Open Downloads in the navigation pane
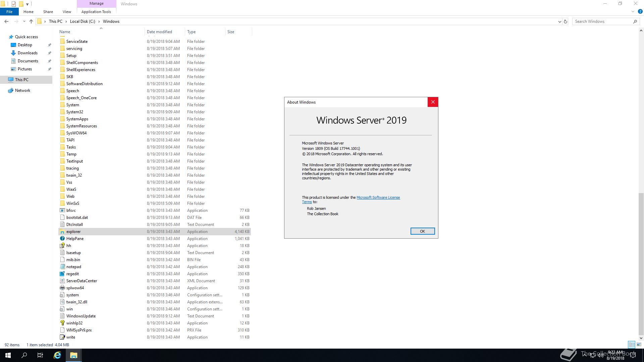This screenshot has height=362, width=644. [28, 53]
